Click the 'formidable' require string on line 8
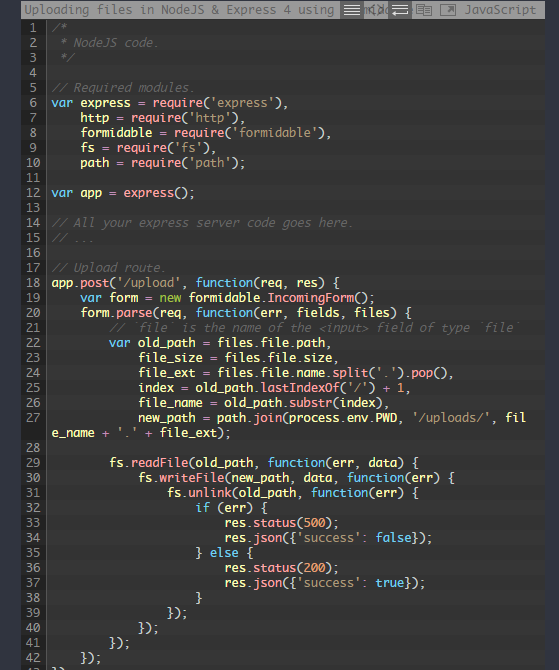 tap(274, 132)
